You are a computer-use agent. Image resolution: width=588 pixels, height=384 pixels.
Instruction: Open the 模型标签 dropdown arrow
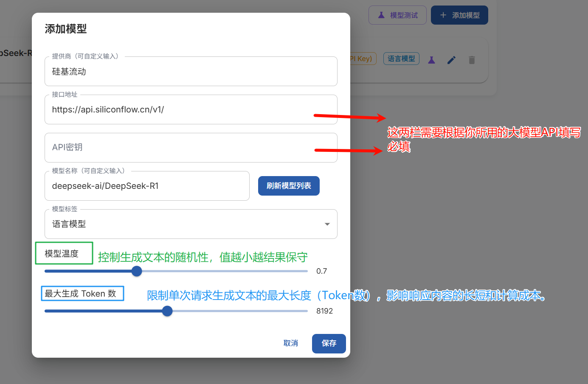(x=327, y=224)
